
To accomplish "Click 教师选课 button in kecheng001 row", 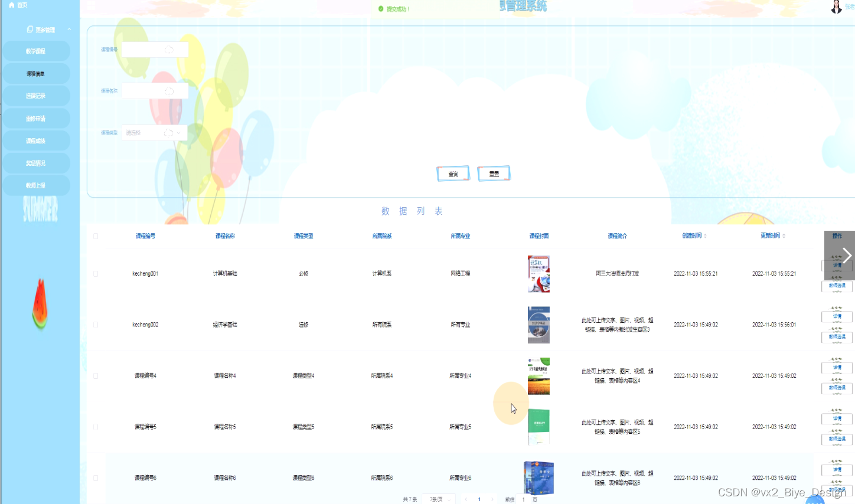I will (837, 286).
